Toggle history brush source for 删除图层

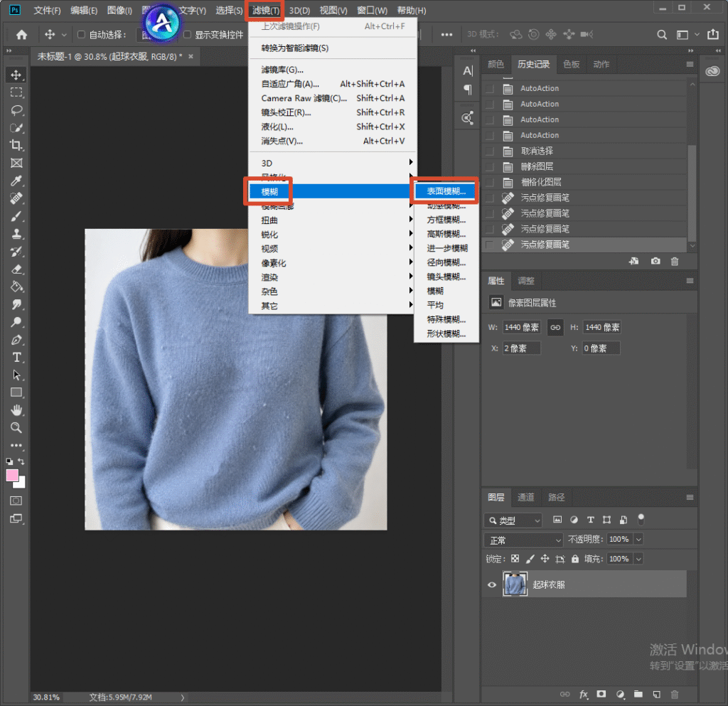tap(489, 166)
